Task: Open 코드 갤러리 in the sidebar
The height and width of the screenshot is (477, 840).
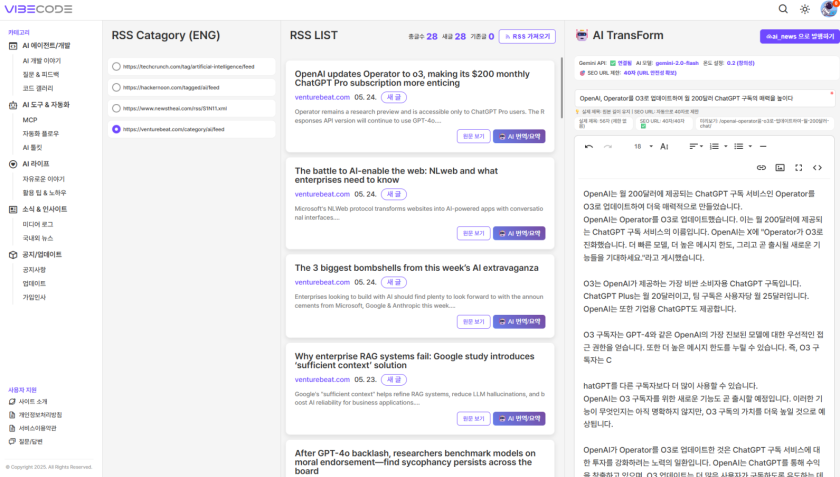Action: [38, 88]
